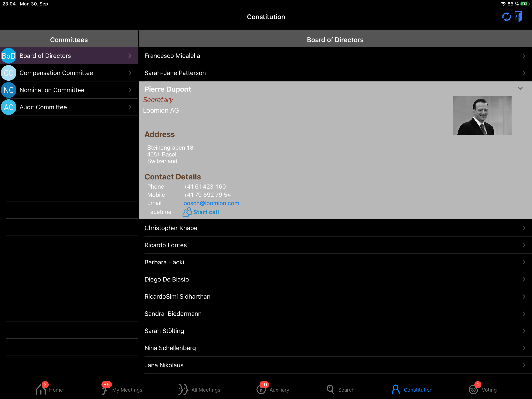Tap the name Sandra Biedermann
Screen dimensions: 532x399
coord(173,313)
